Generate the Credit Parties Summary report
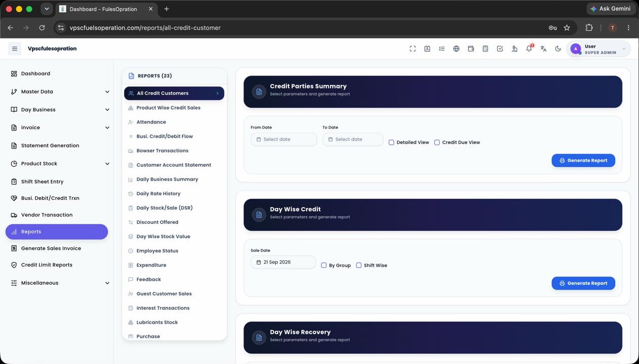Viewport: 639px width, 364px height. (x=583, y=160)
